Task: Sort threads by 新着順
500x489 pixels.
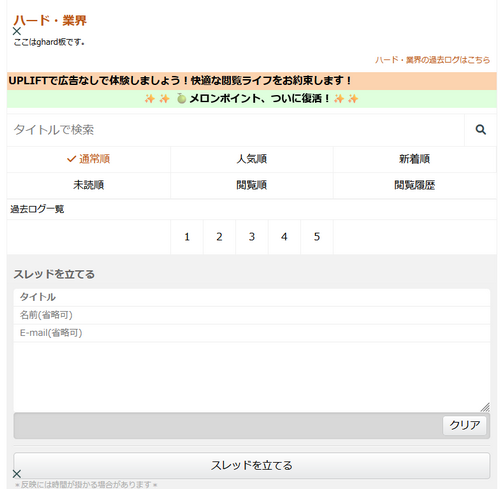Action: [415, 159]
